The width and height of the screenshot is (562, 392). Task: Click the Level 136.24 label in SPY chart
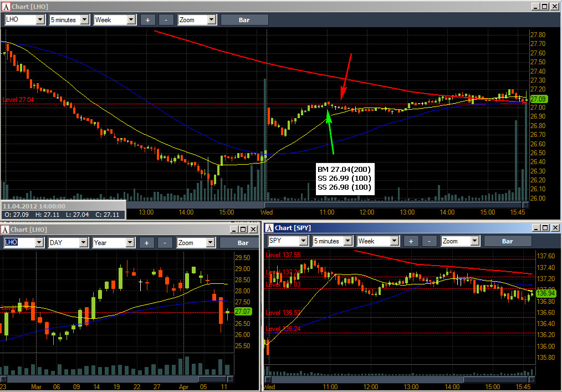tap(283, 329)
